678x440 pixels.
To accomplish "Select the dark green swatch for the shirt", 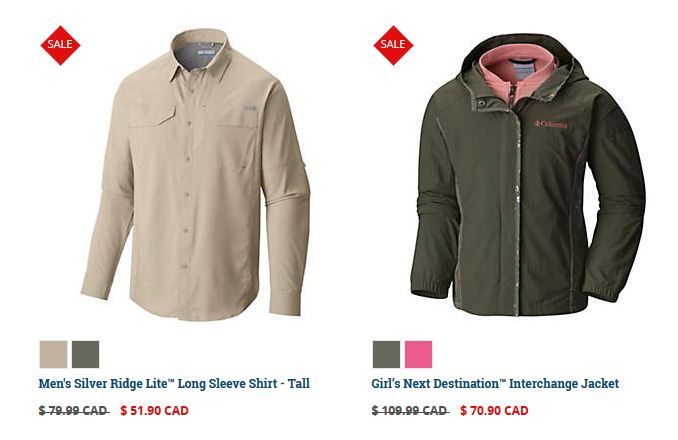I will pos(85,354).
